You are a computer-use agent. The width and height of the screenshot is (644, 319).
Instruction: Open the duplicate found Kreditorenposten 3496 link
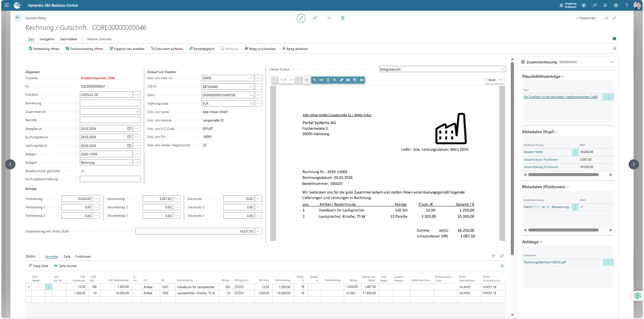tap(560, 97)
